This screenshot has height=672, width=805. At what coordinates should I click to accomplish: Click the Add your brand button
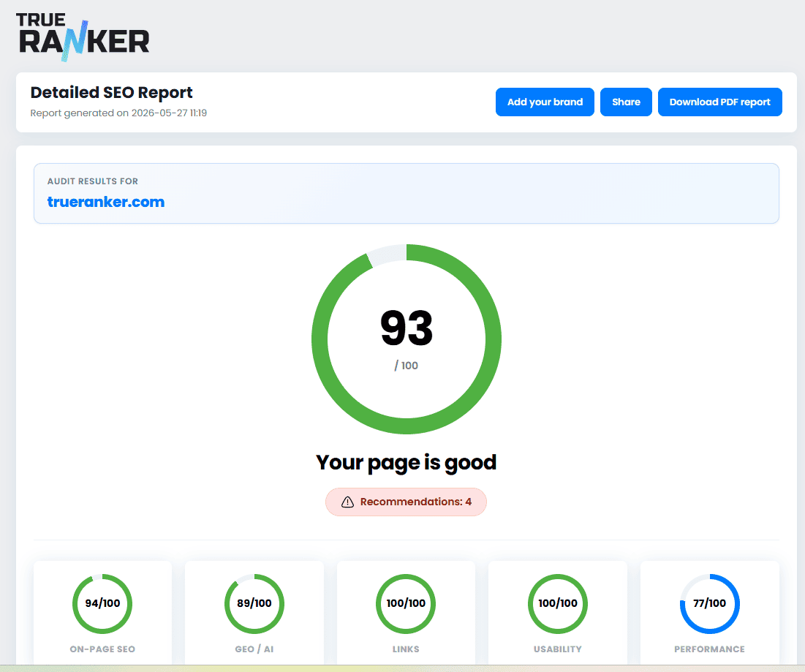coord(545,102)
